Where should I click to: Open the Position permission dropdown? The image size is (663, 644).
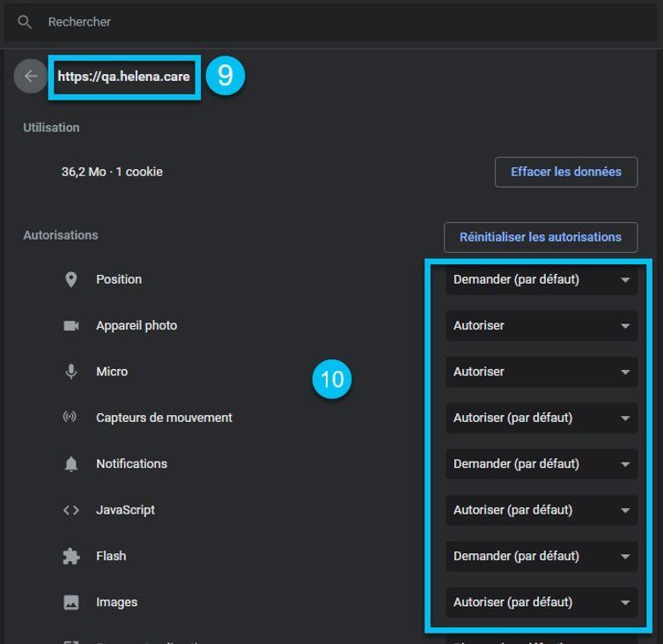click(541, 279)
